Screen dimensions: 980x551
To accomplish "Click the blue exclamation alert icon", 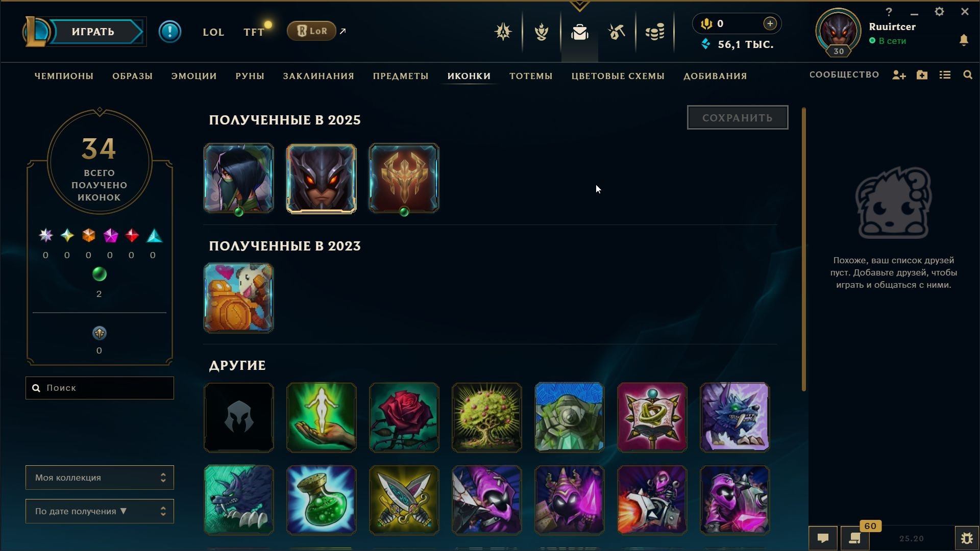I will [170, 32].
